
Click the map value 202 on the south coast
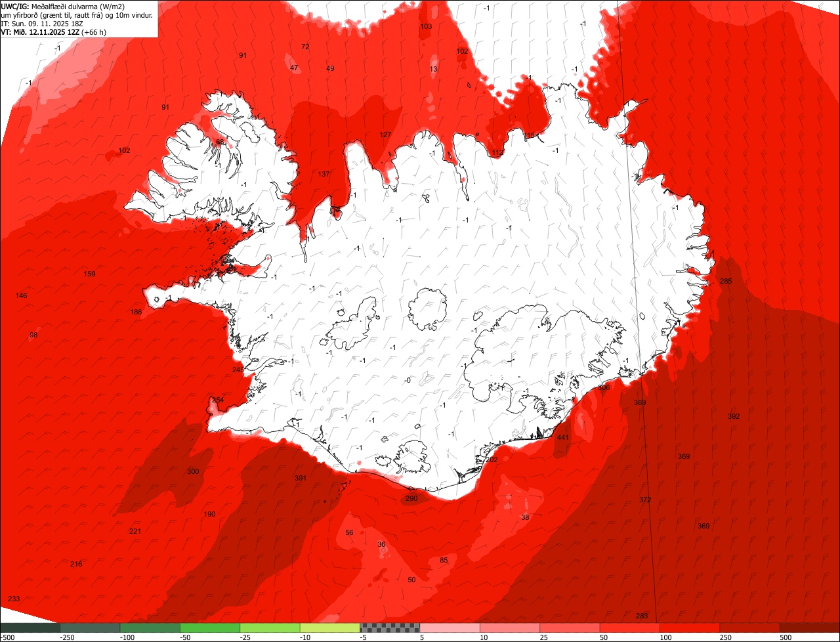[492, 460]
